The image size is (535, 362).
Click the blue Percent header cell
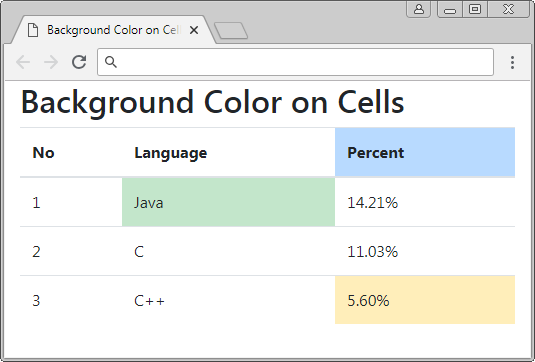pyautogui.click(x=425, y=152)
